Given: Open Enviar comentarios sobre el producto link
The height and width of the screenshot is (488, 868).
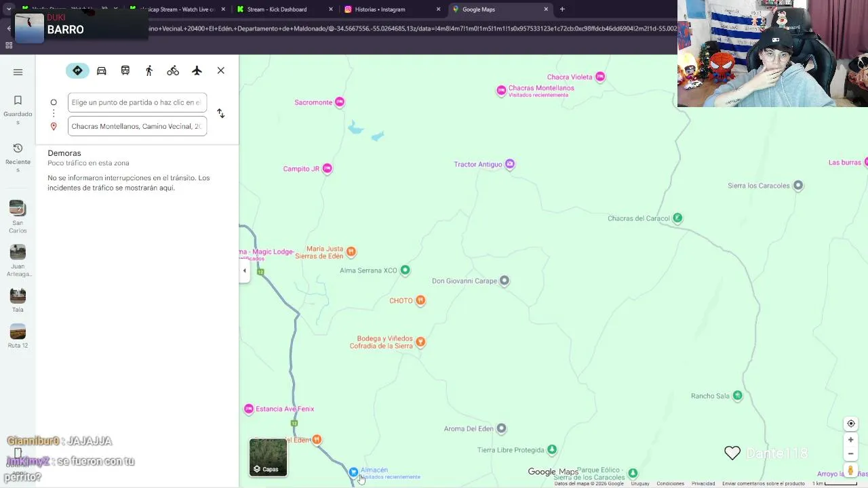Looking at the screenshot, I should tap(764, 484).
